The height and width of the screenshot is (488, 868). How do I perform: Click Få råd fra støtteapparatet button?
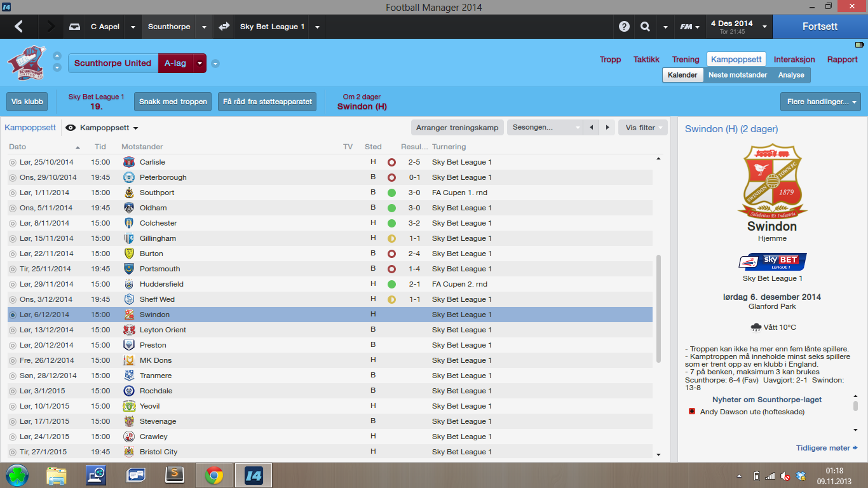[x=268, y=102]
